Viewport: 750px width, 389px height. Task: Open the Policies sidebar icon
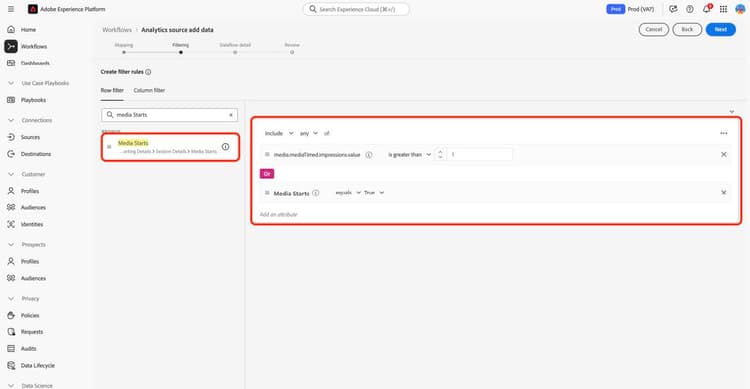(x=11, y=315)
